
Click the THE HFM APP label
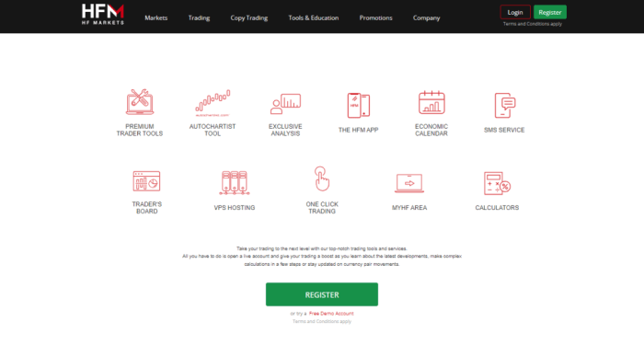tap(359, 131)
